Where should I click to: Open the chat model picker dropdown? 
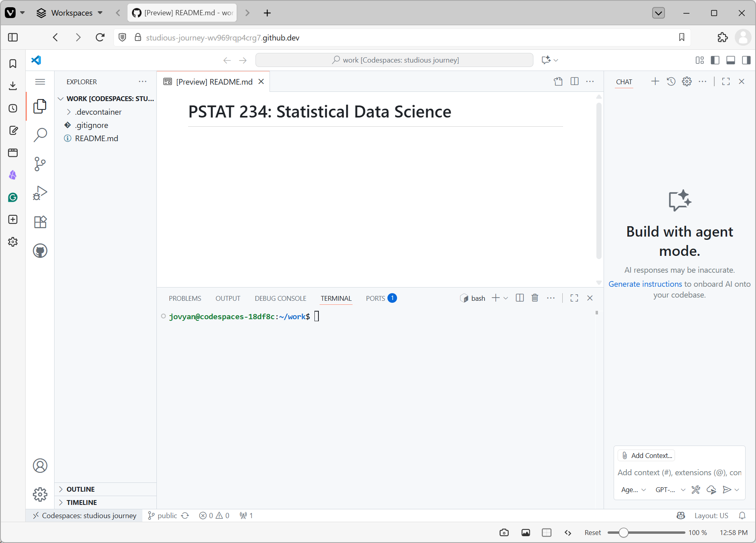pos(670,490)
